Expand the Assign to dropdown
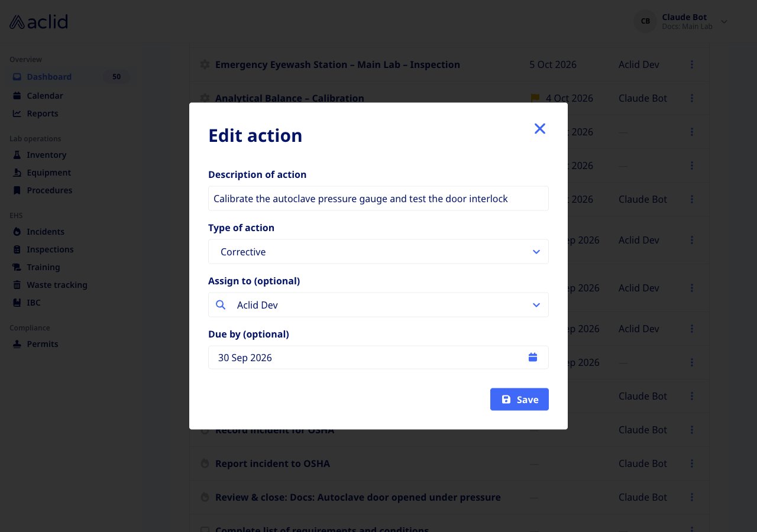 [378, 305]
